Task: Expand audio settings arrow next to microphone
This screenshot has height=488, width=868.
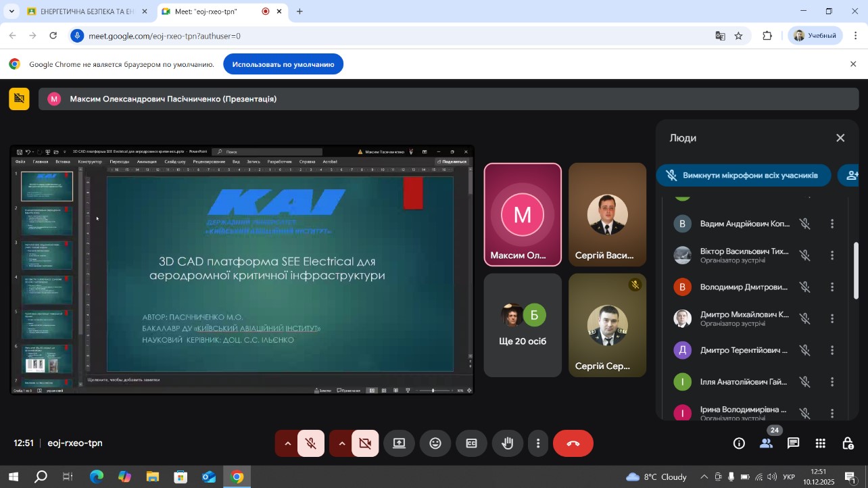Action: point(287,443)
